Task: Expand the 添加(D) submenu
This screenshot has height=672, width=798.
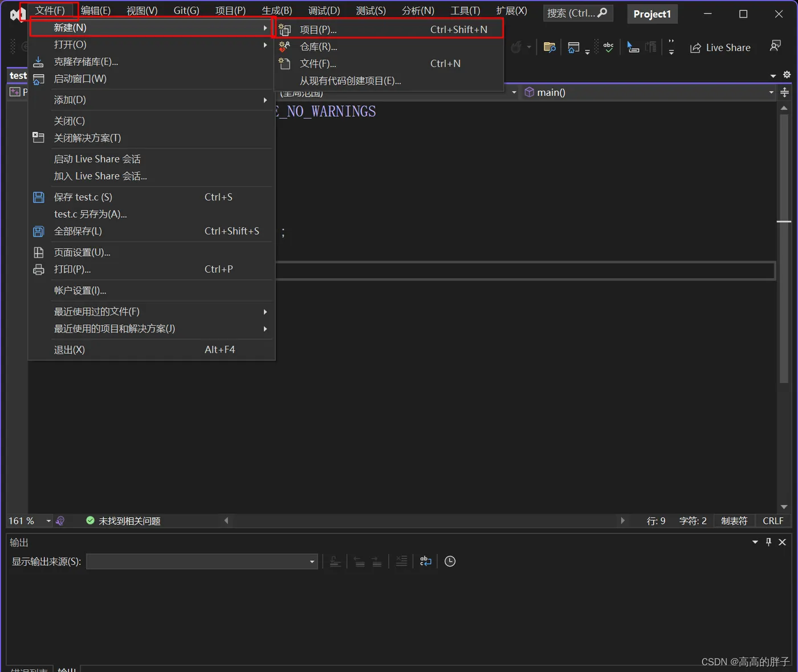Action: coord(265,100)
